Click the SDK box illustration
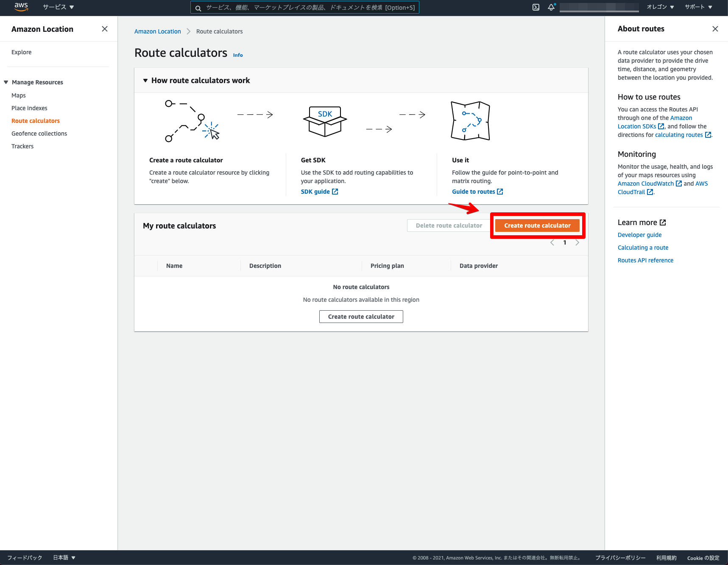The height and width of the screenshot is (565, 728). coord(325,121)
